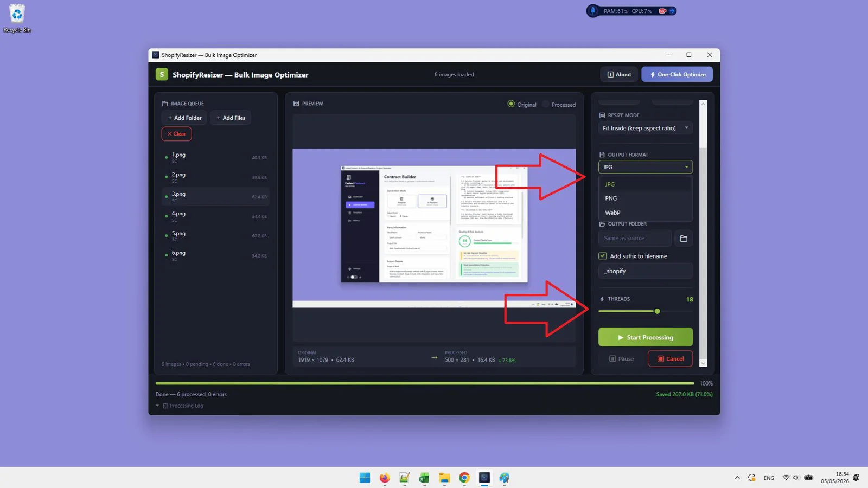The width and height of the screenshot is (868, 488).
Task: Click the Saved 207.0 KB status text
Action: coord(684,394)
